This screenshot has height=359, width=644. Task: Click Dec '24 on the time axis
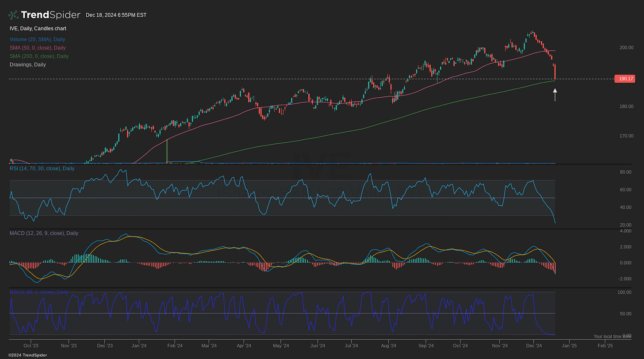click(534, 345)
